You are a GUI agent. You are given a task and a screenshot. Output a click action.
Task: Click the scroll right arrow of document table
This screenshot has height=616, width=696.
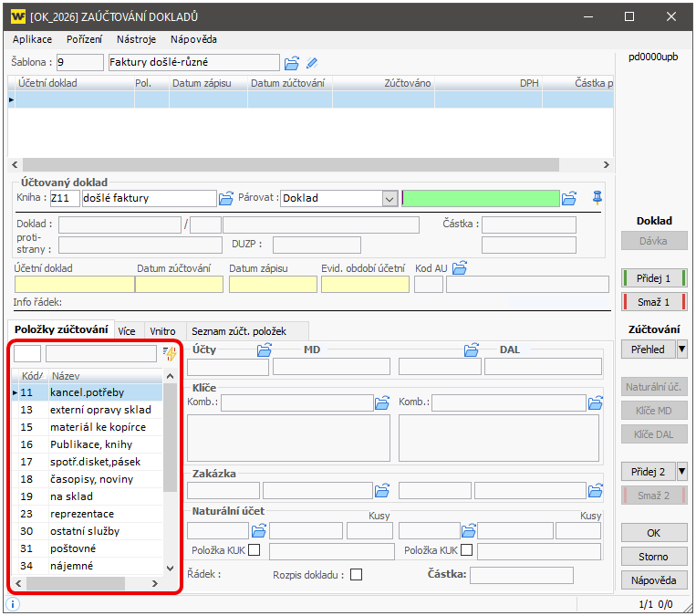pyautogui.click(x=606, y=165)
